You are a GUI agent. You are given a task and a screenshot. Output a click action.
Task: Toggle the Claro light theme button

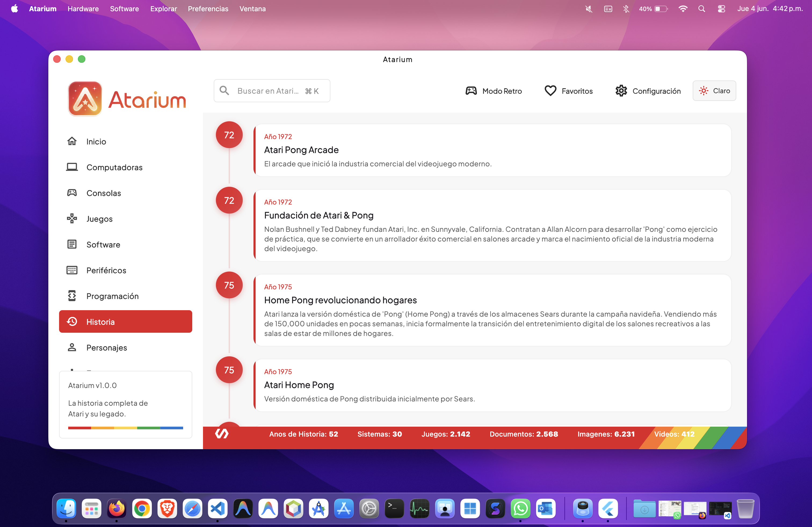(714, 91)
